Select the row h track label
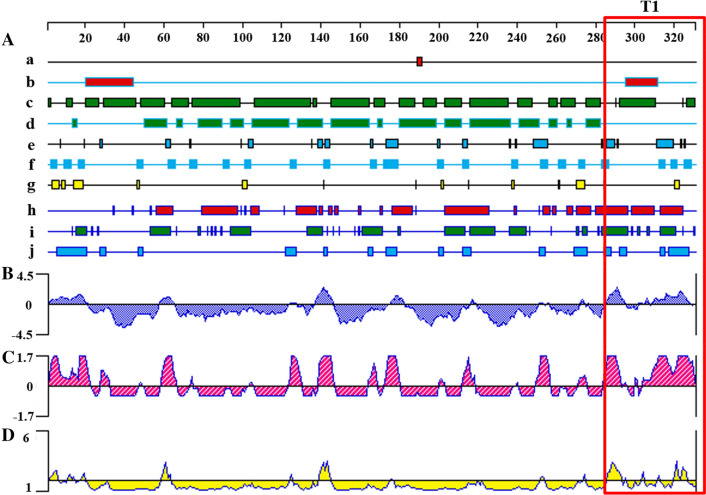 coord(32,210)
